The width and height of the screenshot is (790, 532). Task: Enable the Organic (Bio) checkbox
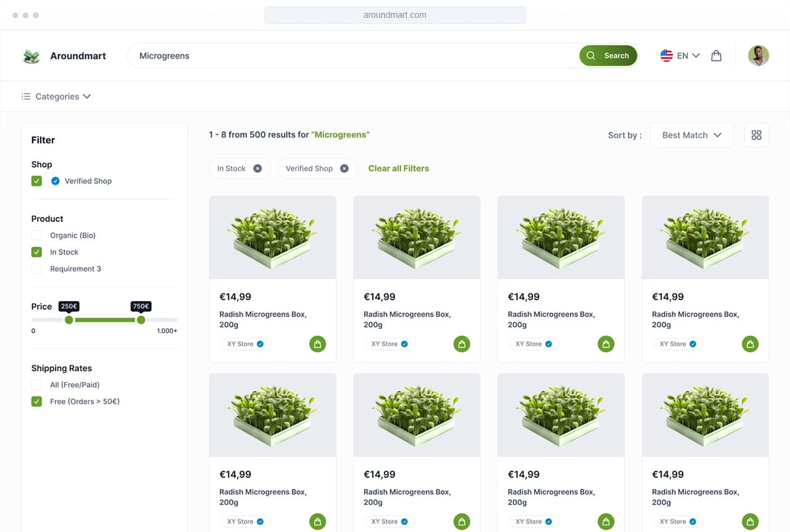[x=36, y=235]
